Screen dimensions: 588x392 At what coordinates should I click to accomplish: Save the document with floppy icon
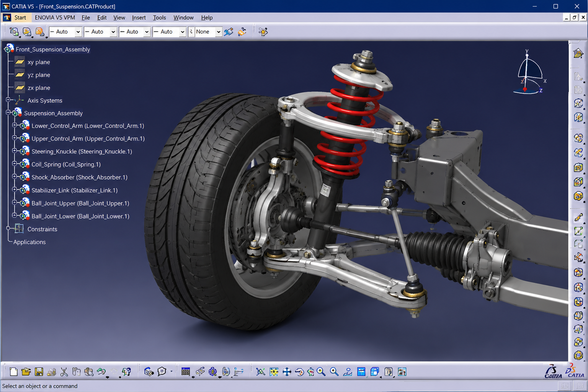click(39, 372)
